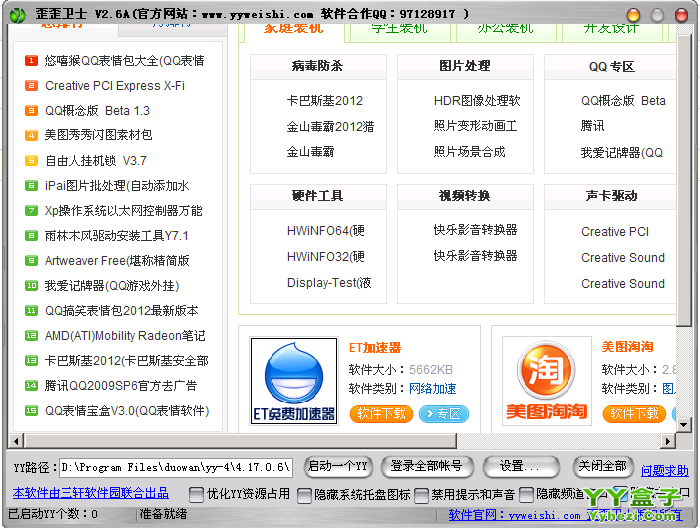Click the rank 1 badge beside 您喧猴QQ表情包大全

pyautogui.click(x=31, y=61)
